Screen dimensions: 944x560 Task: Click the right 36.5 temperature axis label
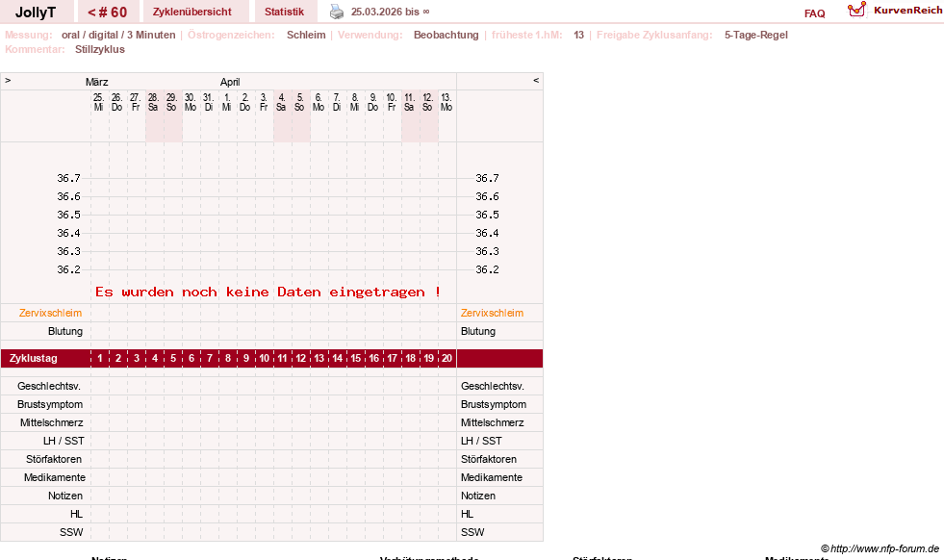[x=487, y=215]
